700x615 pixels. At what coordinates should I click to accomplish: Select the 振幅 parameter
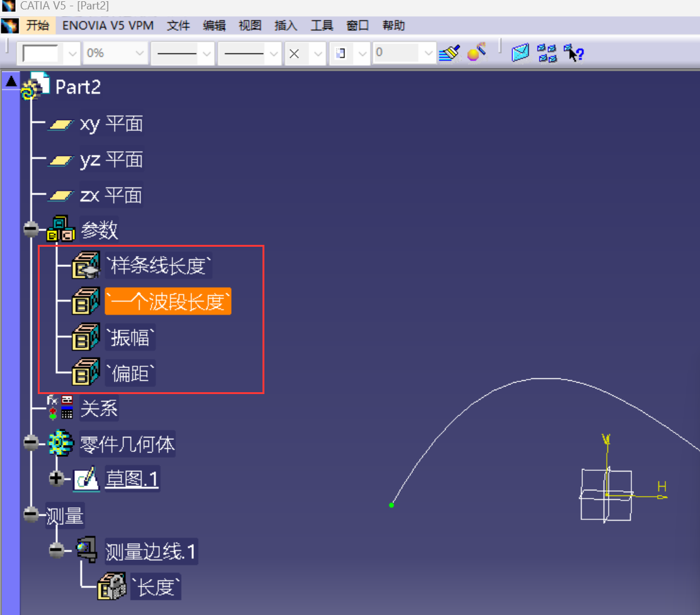(130, 337)
